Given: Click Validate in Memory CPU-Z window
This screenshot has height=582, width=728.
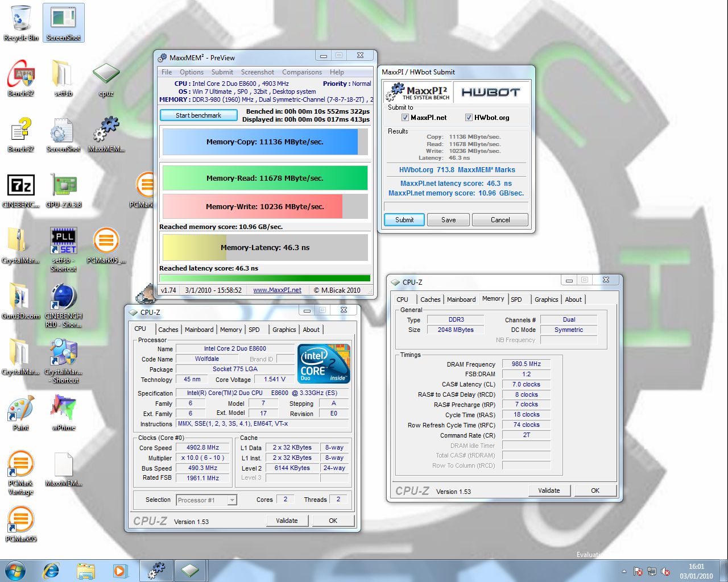Looking at the screenshot, I should click(549, 490).
